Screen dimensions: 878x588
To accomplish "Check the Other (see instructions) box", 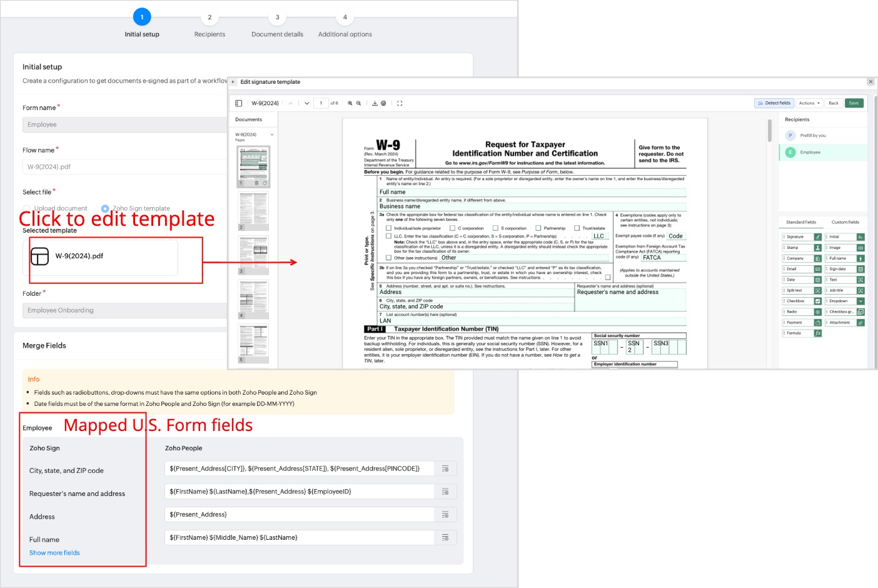I will click(x=389, y=258).
